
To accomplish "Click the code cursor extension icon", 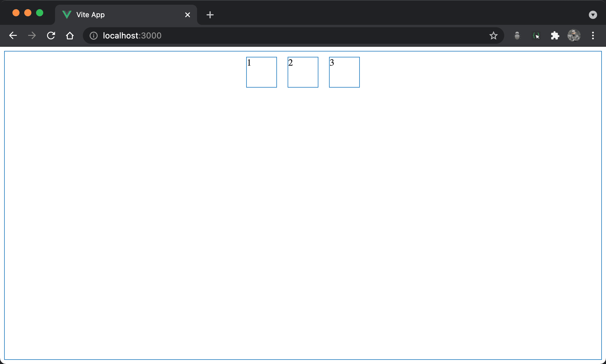I will [536, 36].
